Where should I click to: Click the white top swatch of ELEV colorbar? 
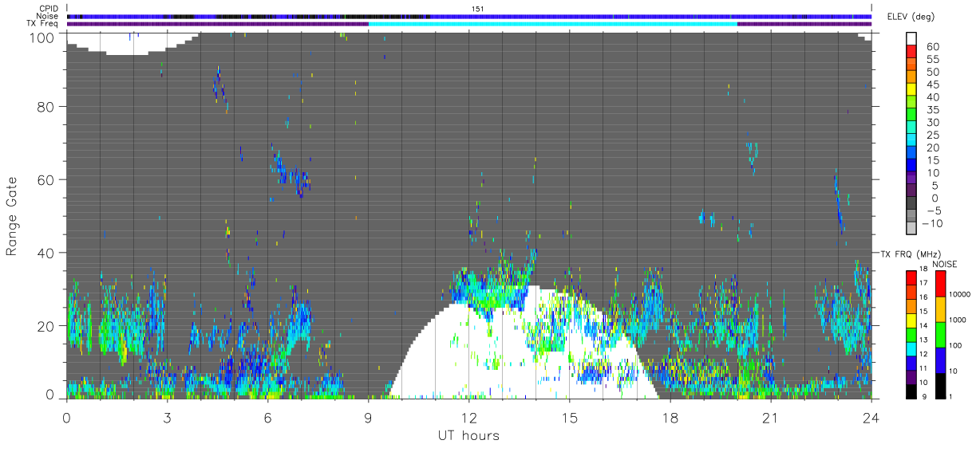tap(911, 39)
